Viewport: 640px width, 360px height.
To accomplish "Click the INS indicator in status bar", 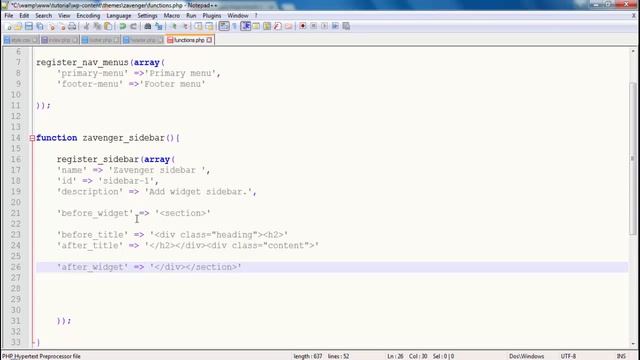I will coord(621,356).
